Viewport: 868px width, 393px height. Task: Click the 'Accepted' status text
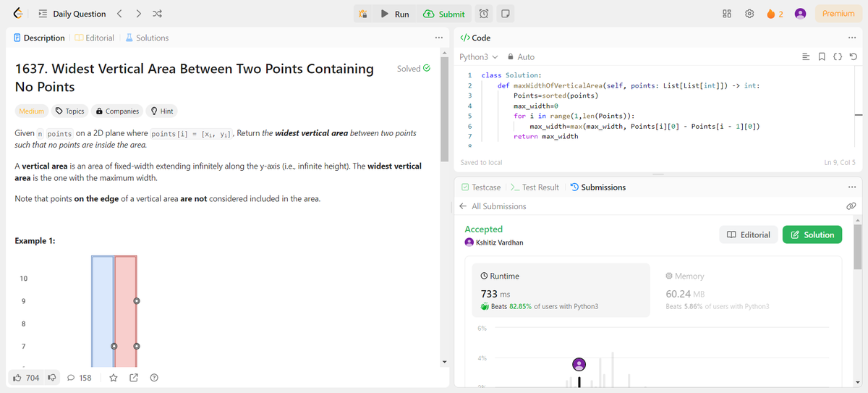[483, 229]
